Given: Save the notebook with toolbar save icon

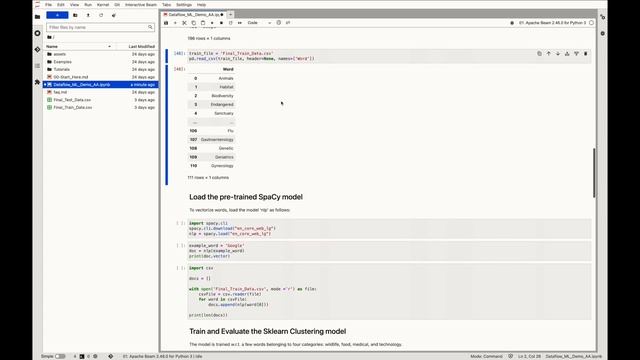Looking at the screenshot, I should point(166,23).
